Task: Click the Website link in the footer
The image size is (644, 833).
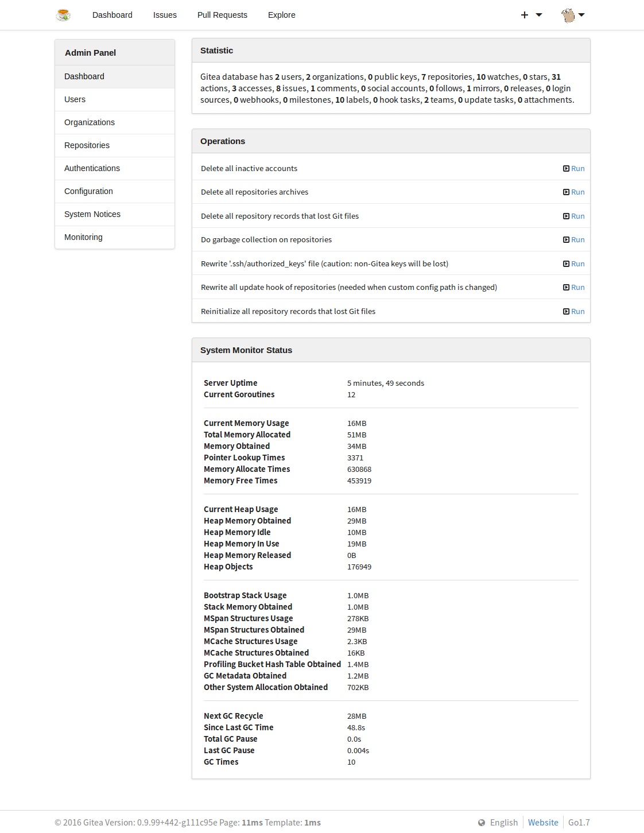Action: tap(542, 822)
